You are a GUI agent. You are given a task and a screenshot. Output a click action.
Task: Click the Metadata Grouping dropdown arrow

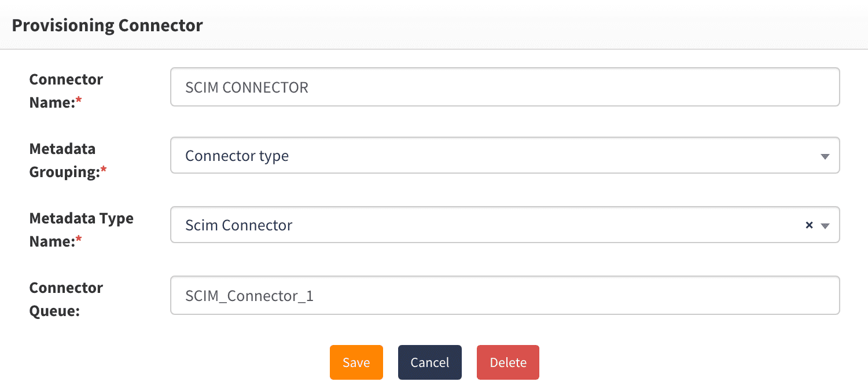[x=825, y=156]
